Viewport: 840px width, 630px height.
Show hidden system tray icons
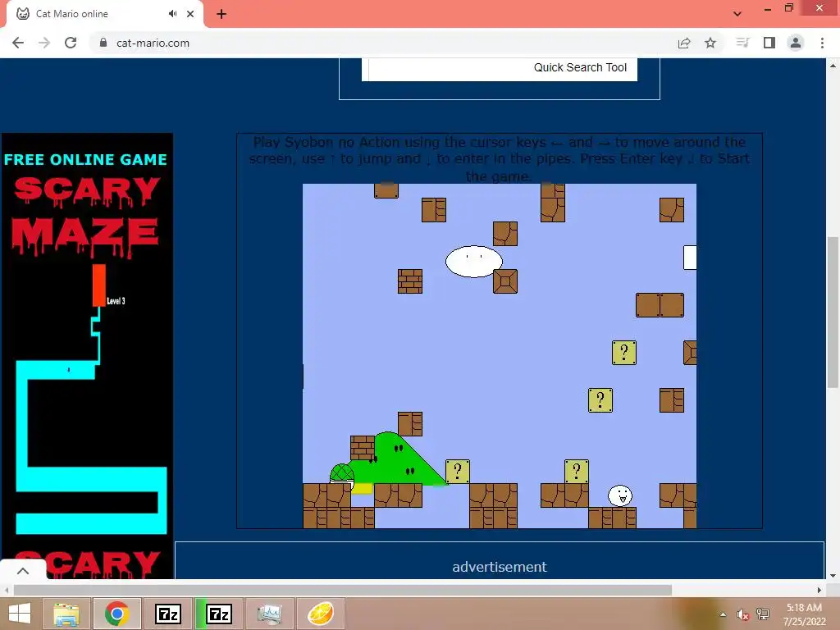pos(724,614)
